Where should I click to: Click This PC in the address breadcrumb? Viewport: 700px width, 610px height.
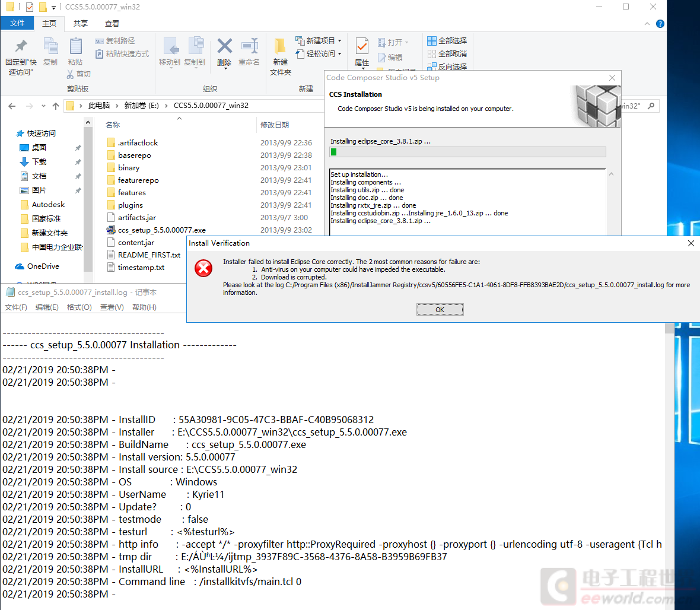pyautogui.click(x=99, y=106)
